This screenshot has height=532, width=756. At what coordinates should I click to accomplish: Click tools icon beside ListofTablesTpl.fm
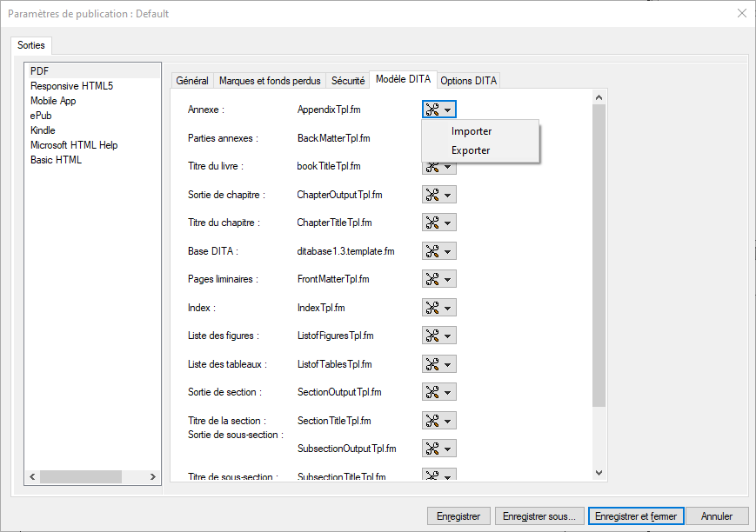pos(432,364)
